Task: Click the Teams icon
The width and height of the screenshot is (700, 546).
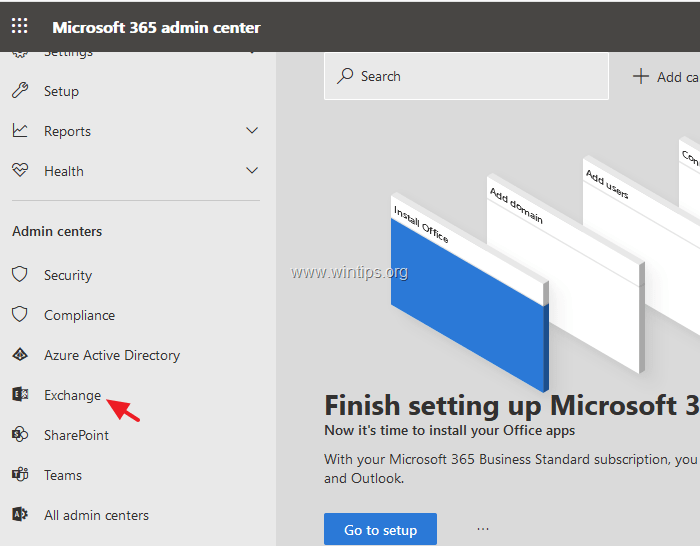Action: 20,475
